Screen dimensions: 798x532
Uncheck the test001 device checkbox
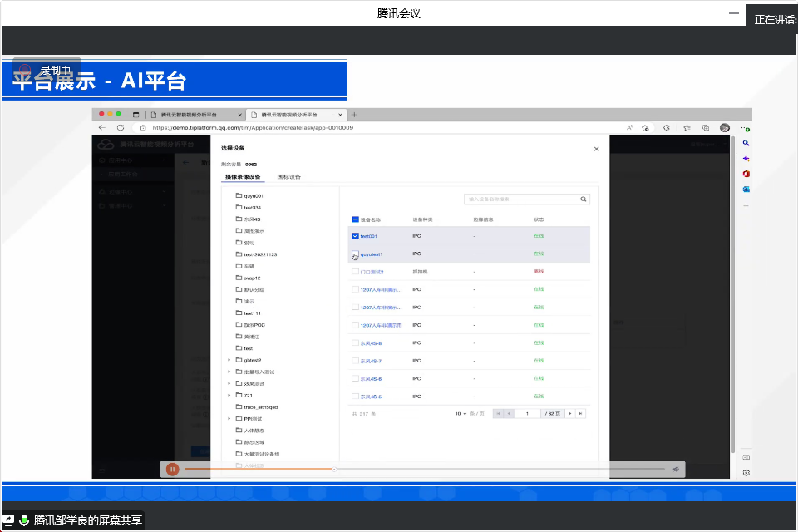coord(356,236)
